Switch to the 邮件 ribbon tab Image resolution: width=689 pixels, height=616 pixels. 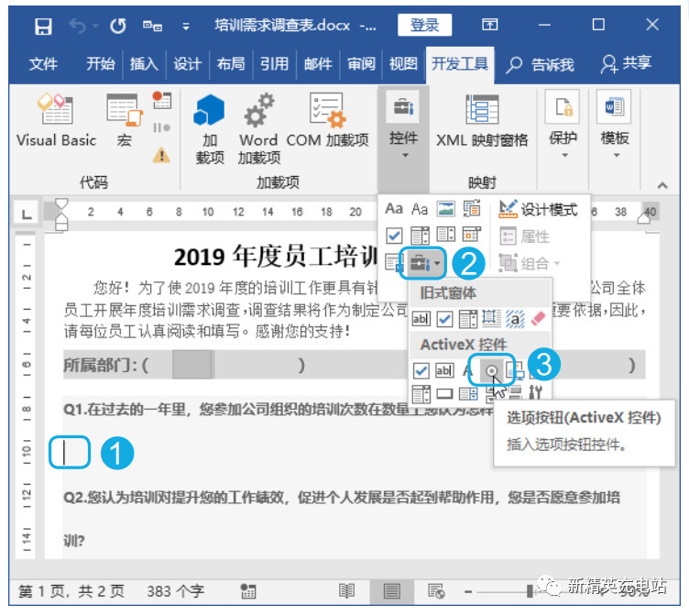pyautogui.click(x=318, y=64)
